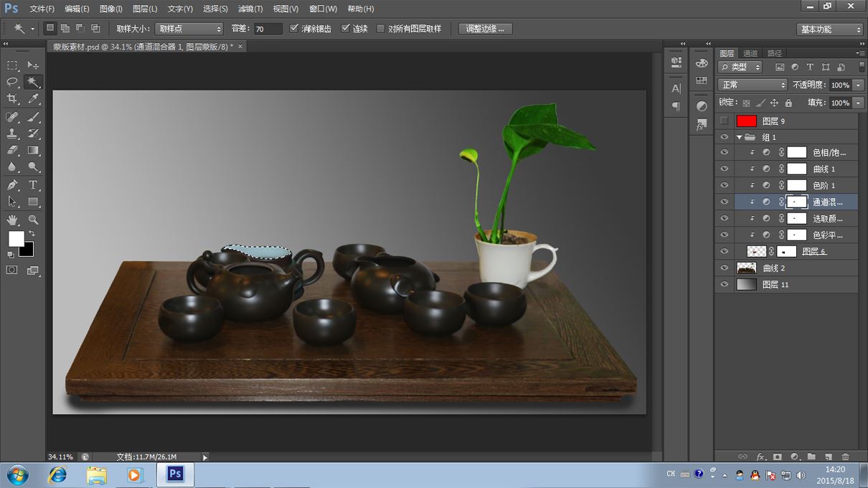Enable 对所有图层取样 checkbox
The image size is (868, 488).
[x=381, y=29]
